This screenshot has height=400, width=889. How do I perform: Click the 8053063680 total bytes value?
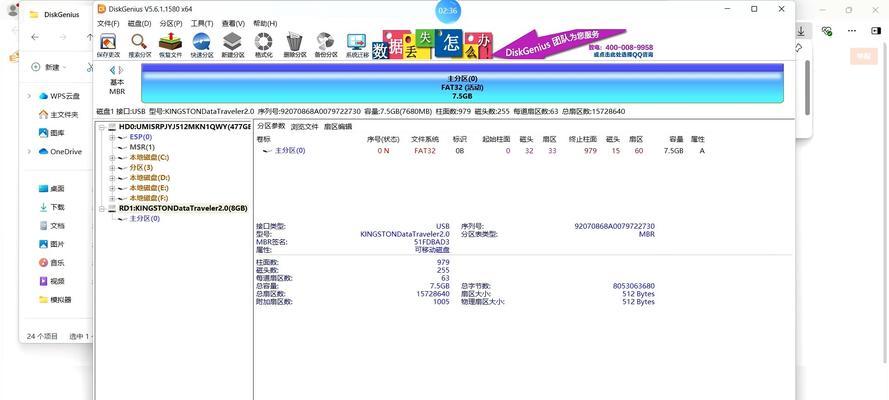click(x=634, y=286)
